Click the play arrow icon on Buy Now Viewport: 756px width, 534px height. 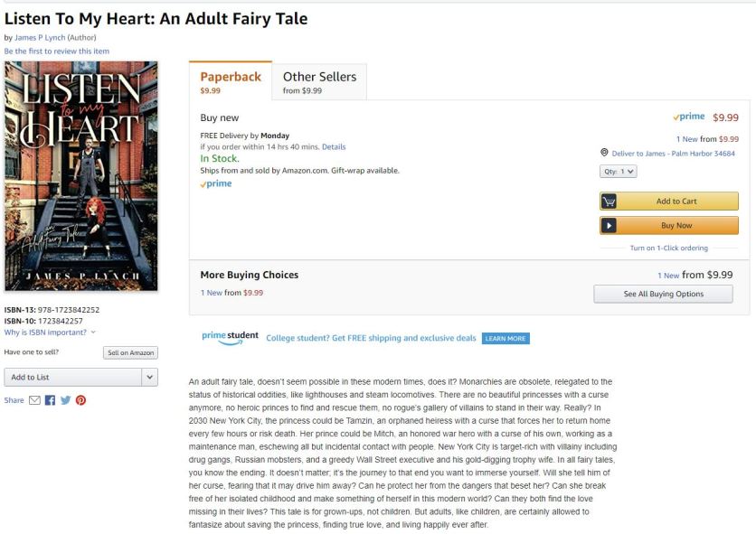pyautogui.click(x=609, y=225)
